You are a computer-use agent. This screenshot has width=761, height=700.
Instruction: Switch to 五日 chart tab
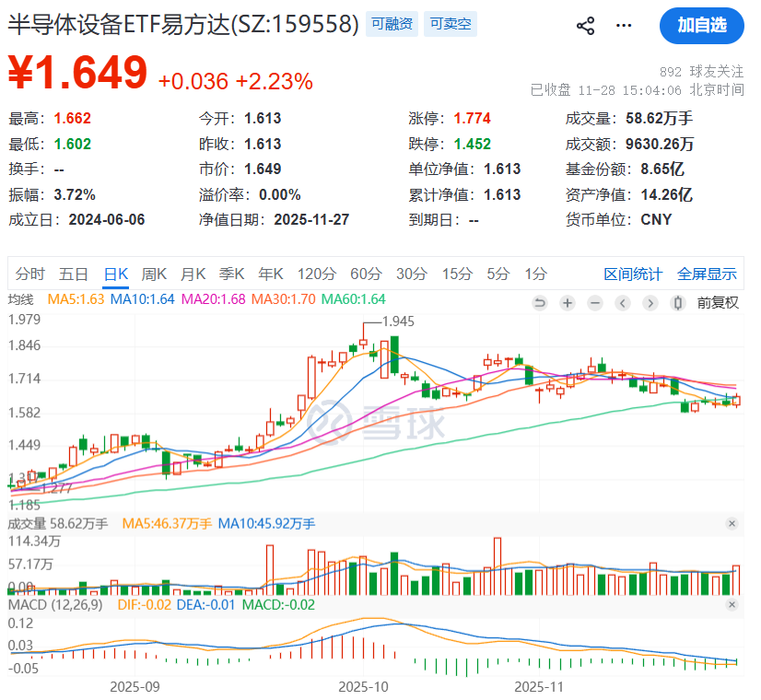point(74,274)
